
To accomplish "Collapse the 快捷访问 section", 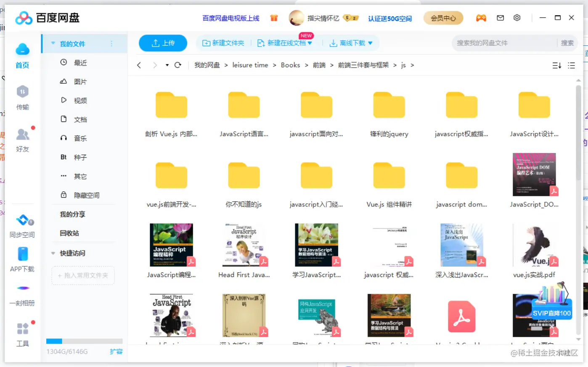I will point(53,253).
